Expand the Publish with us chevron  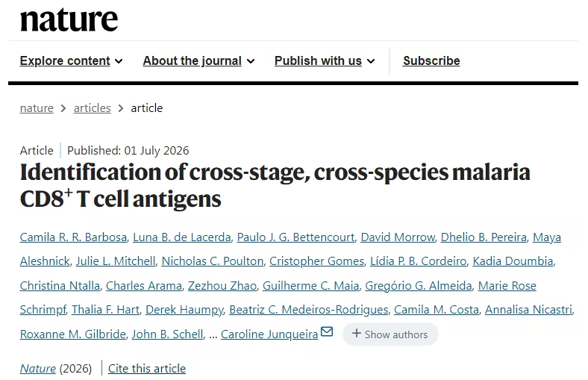(x=371, y=61)
